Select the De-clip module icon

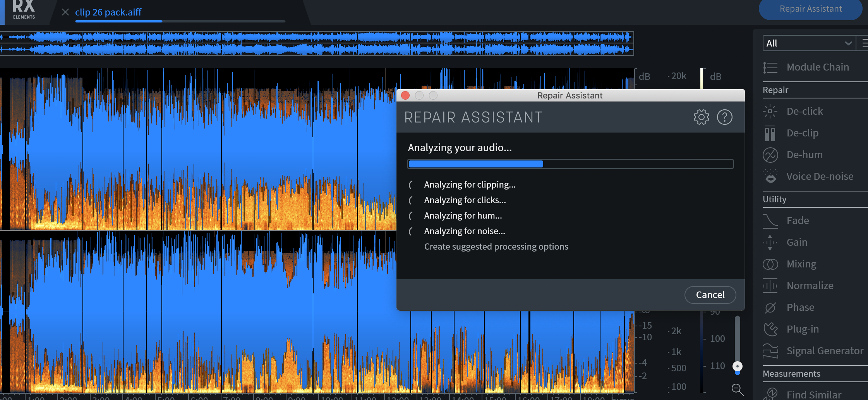(770, 133)
